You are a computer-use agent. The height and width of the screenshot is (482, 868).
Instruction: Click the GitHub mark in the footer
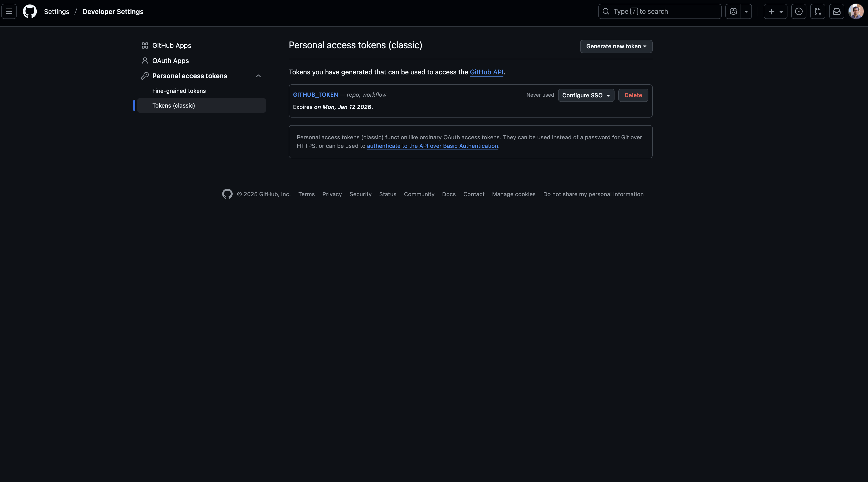click(227, 194)
